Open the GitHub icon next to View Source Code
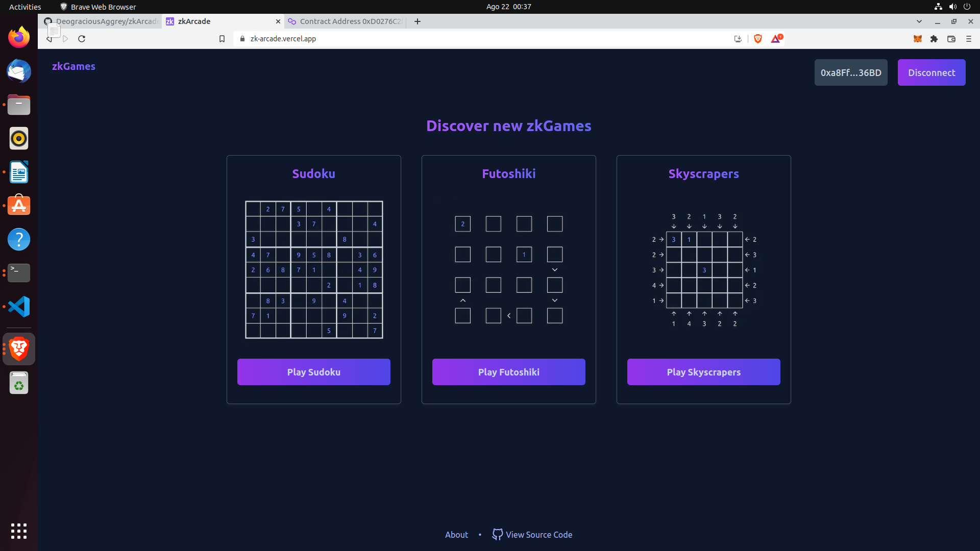980x551 pixels. [x=497, y=535]
